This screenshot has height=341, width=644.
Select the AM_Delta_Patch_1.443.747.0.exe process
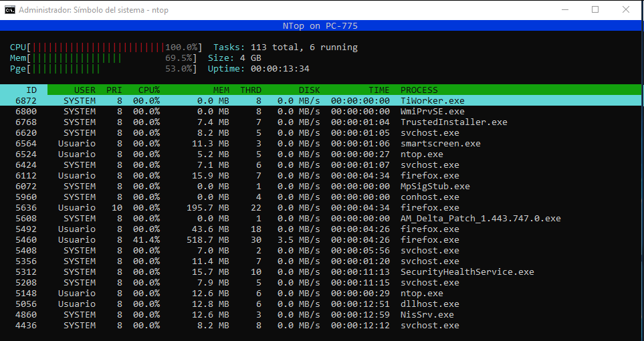click(x=480, y=219)
